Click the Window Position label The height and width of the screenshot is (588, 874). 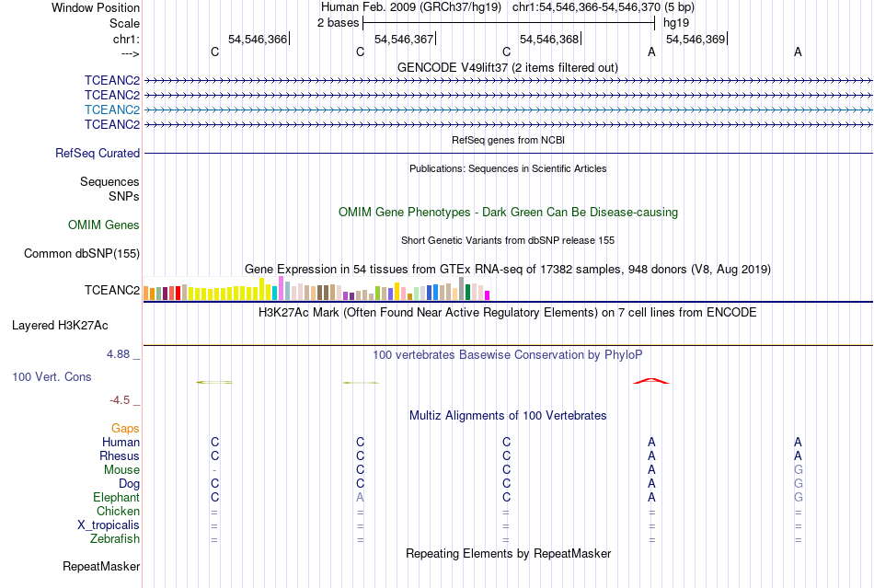[96, 7]
